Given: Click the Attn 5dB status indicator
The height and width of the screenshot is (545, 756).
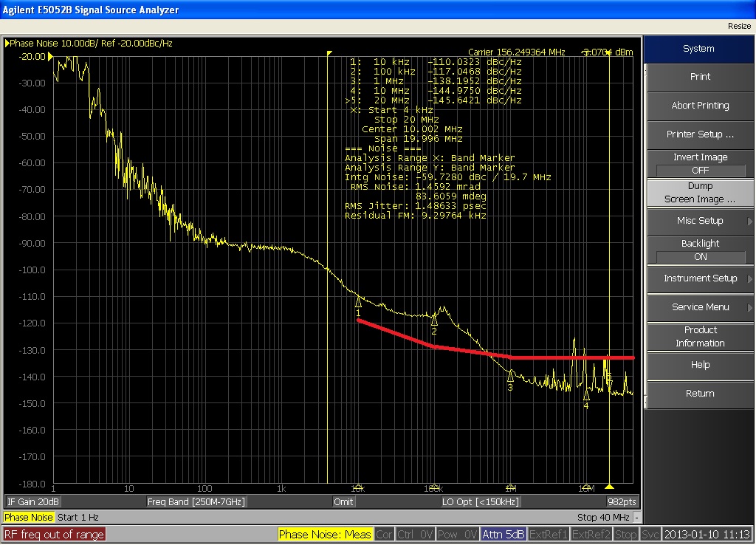Looking at the screenshot, I should click(x=504, y=534).
